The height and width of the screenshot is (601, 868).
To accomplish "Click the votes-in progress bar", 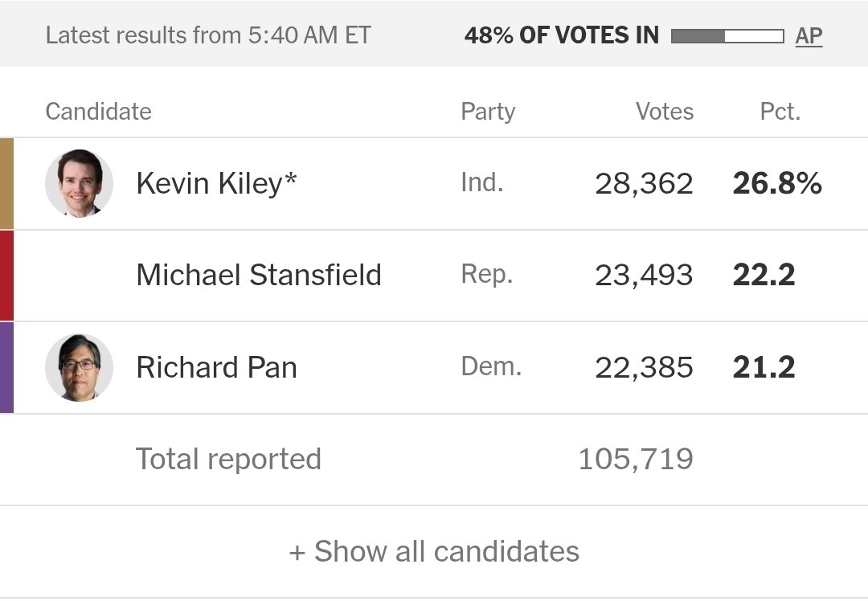I will click(x=727, y=36).
